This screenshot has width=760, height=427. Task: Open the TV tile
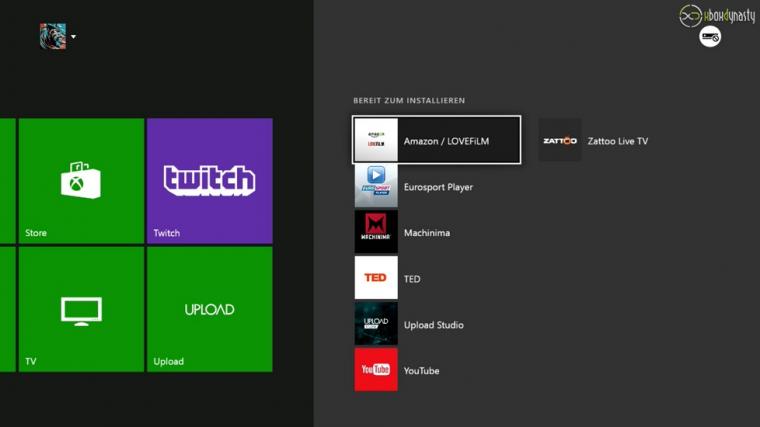81,309
